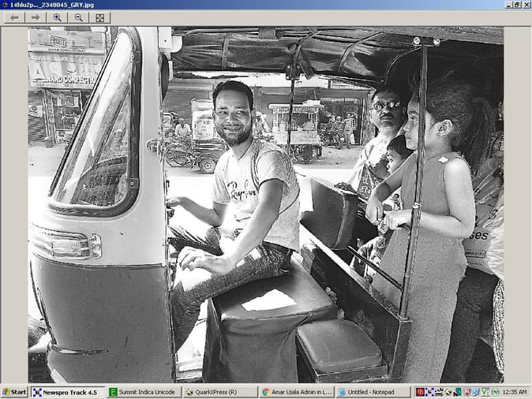Switch to Summit Indica Unicode taskbar button

tap(143, 392)
